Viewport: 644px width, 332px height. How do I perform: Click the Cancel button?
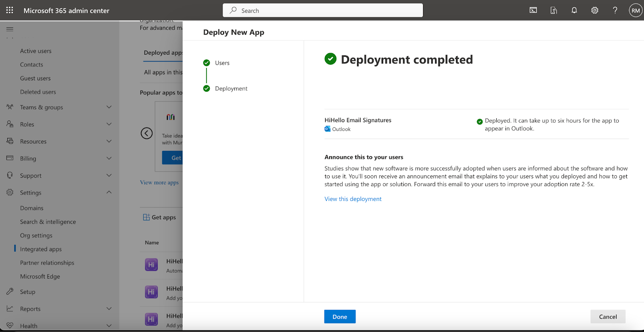pos(608,317)
